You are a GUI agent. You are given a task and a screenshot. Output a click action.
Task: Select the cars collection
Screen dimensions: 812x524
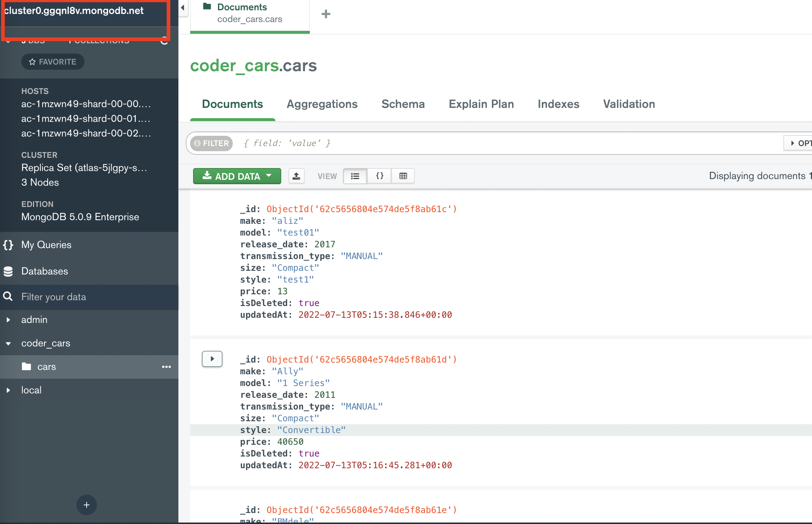(x=89, y=367)
